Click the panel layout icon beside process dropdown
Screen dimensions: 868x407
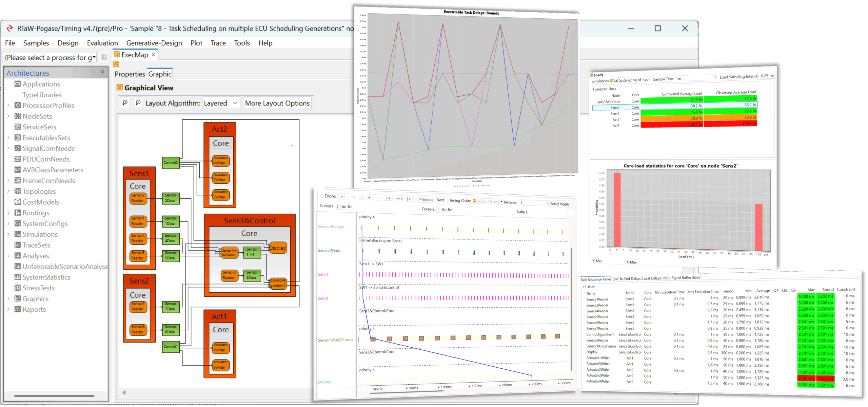104,57
